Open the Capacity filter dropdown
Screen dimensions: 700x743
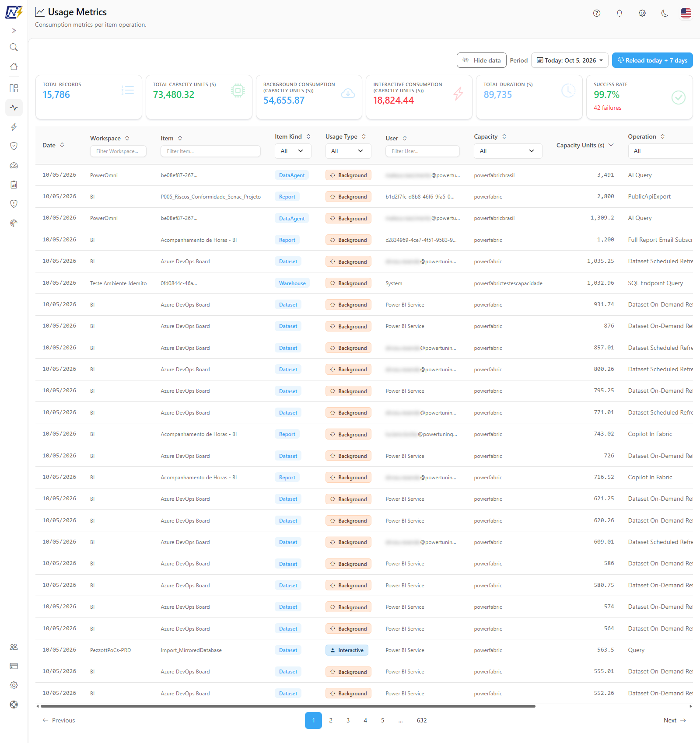coord(508,151)
